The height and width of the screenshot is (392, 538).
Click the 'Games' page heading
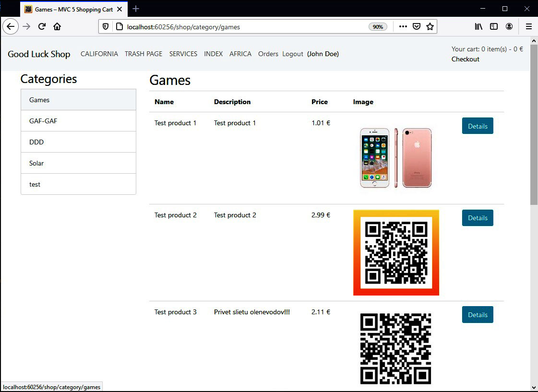pyautogui.click(x=170, y=80)
